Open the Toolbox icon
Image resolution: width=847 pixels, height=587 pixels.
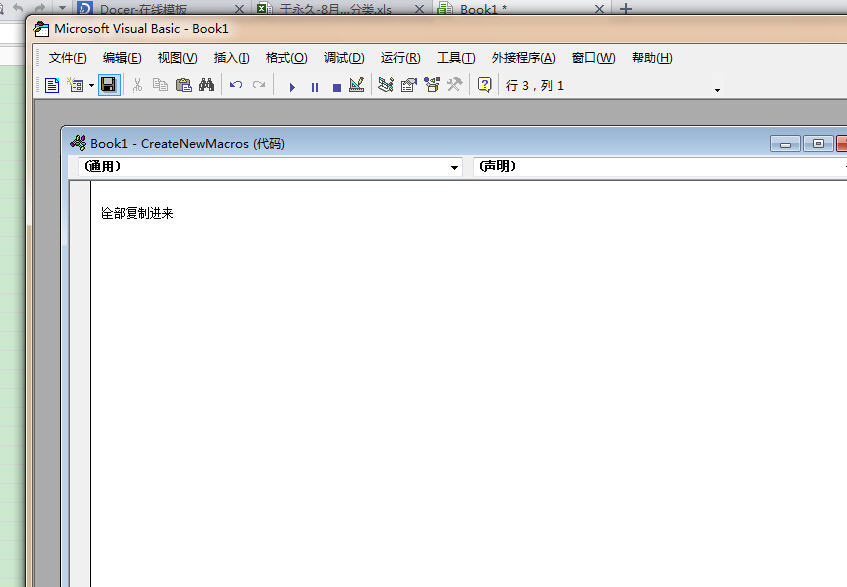(454, 86)
